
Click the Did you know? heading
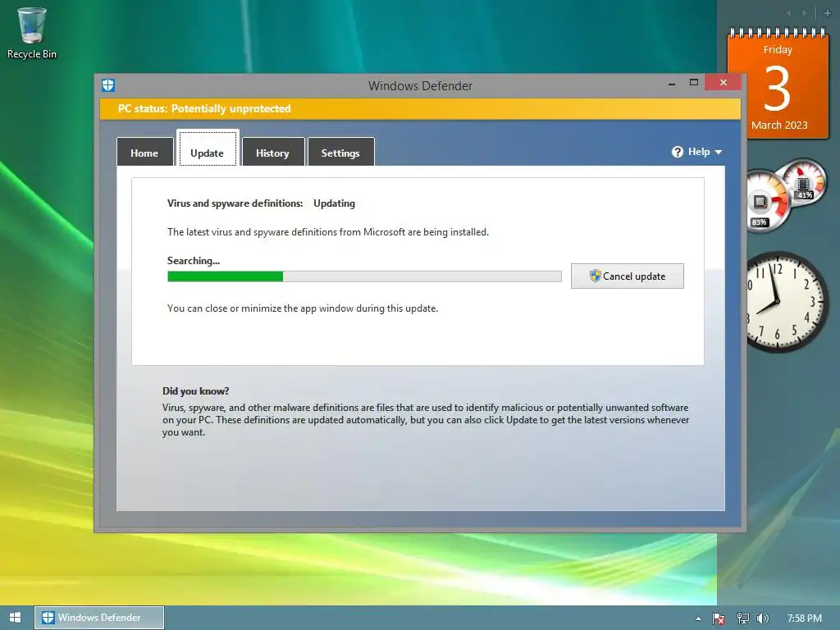tap(195, 391)
